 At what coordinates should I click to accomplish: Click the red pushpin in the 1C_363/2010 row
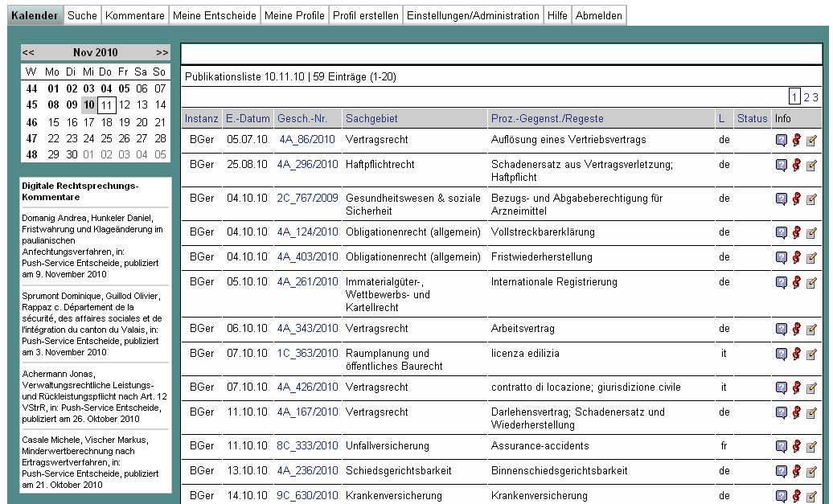796,353
